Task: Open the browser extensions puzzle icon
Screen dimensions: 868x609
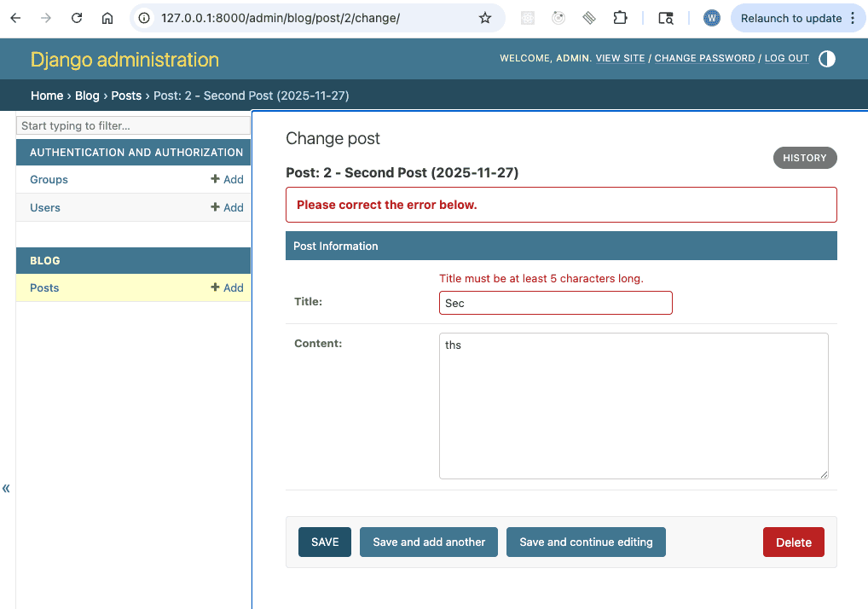Action: point(620,18)
